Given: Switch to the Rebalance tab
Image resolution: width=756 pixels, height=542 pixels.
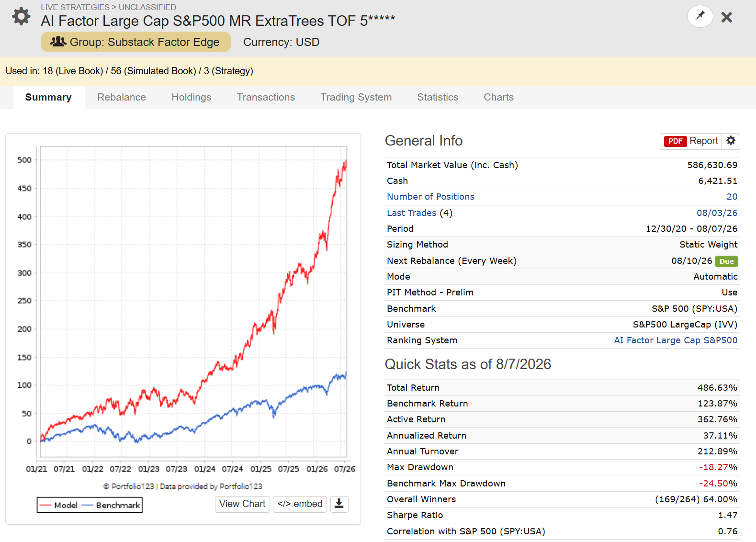Looking at the screenshot, I should (122, 97).
